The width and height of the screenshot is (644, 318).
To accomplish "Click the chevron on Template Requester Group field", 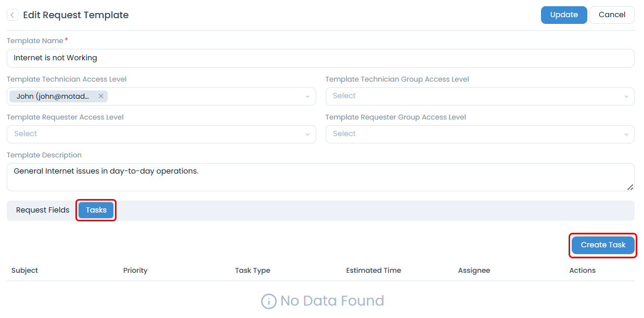I will click(x=627, y=134).
